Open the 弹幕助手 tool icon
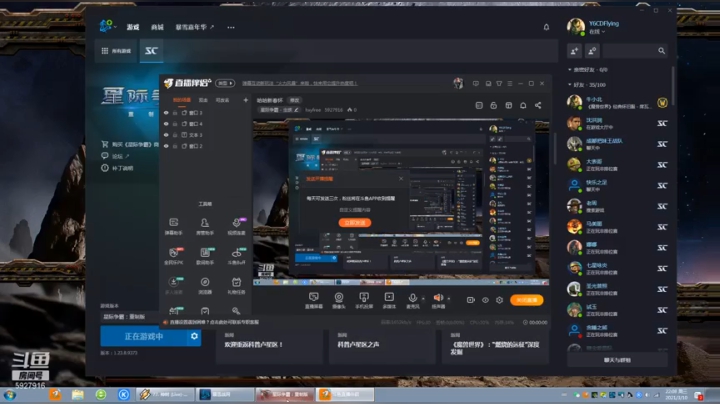The width and height of the screenshot is (720, 404). click(174, 226)
